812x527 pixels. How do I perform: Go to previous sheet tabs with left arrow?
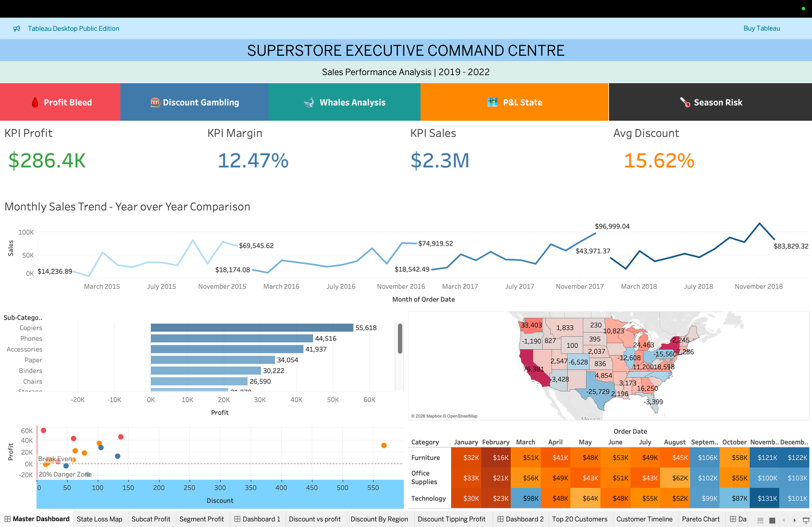coord(784,520)
